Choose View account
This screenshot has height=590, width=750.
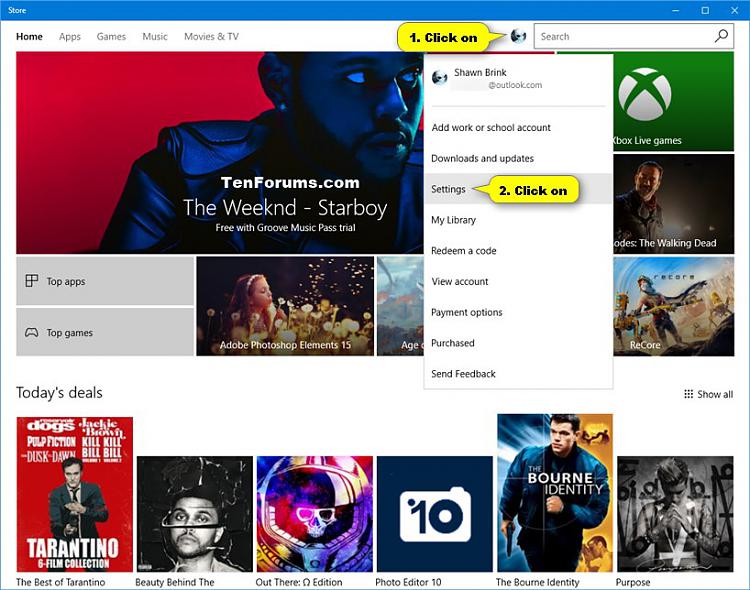(518, 281)
